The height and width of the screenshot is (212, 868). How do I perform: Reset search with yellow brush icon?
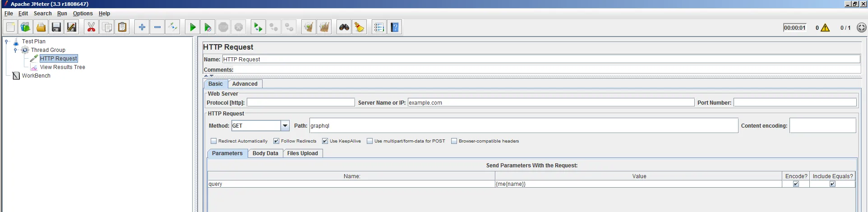(360, 27)
